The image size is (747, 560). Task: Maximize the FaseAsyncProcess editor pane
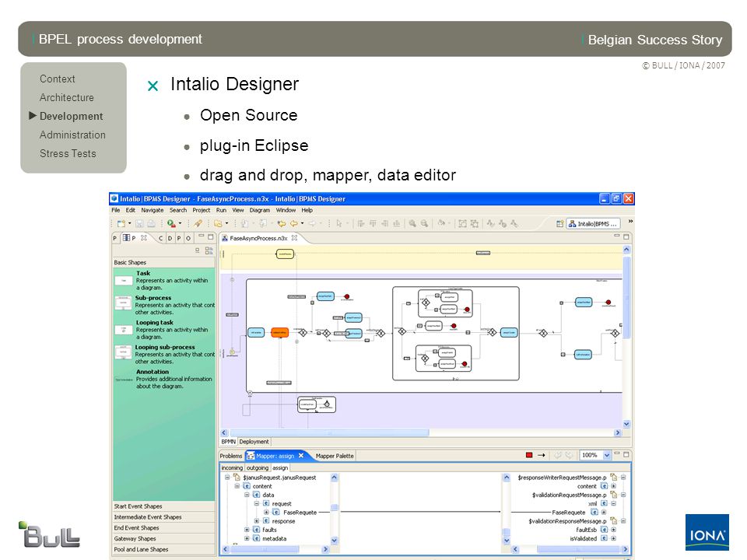626,236
